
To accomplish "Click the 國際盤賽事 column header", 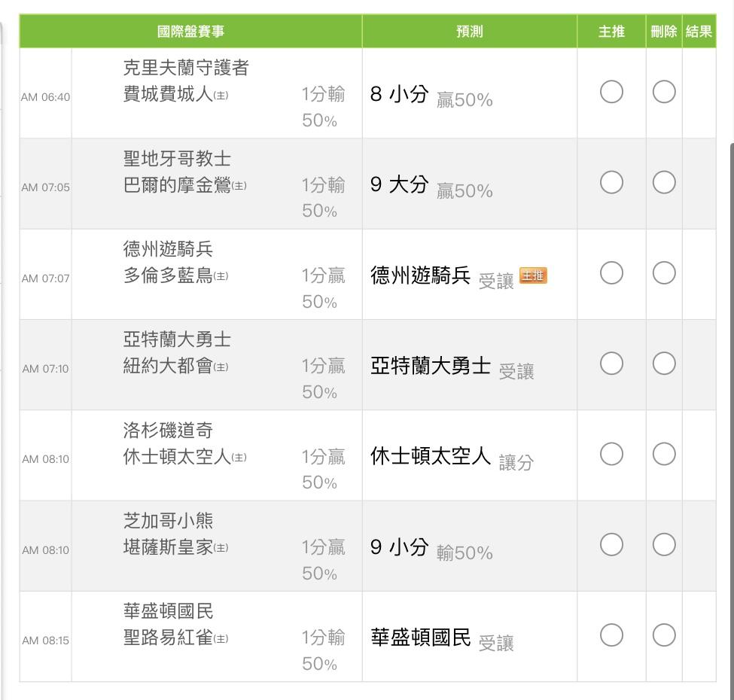I will pos(190,32).
